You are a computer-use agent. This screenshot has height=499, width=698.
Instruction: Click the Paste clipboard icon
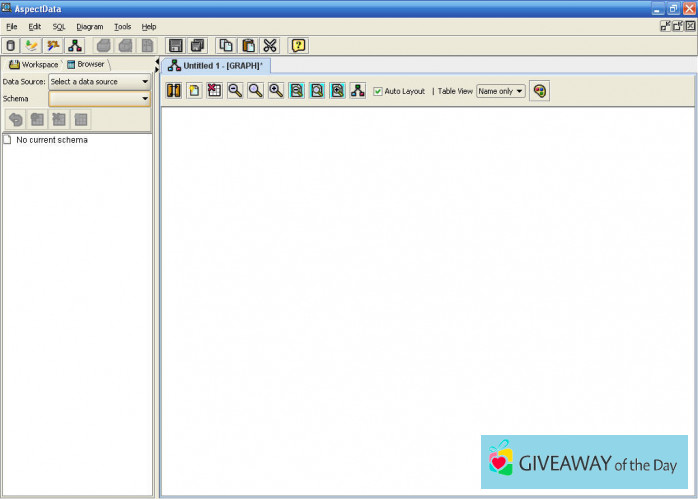(x=247, y=45)
